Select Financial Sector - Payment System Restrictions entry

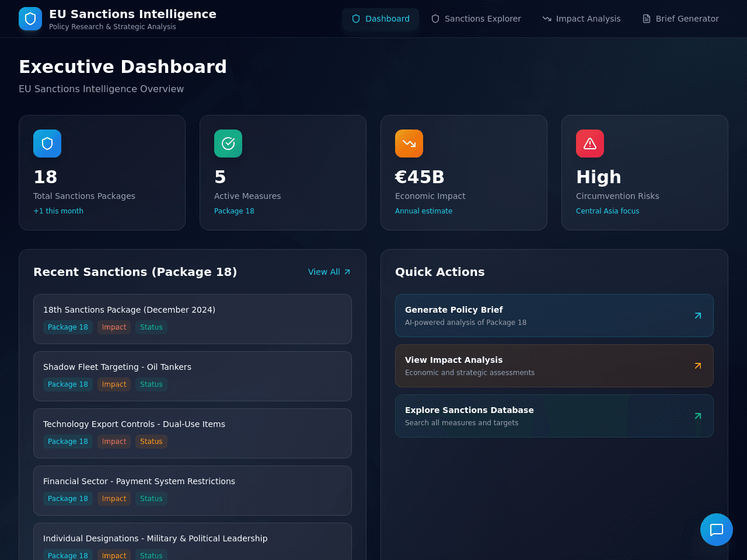tap(193, 491)
